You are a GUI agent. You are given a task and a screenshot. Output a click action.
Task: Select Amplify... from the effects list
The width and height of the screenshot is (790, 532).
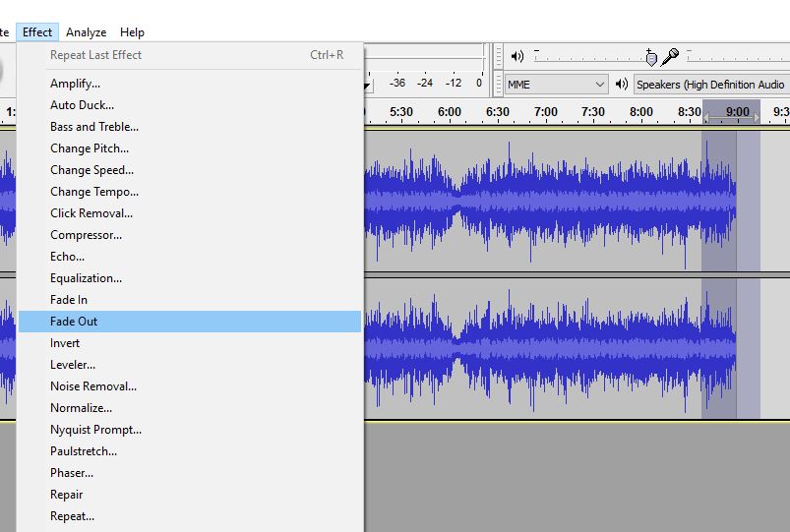tap(75, 84)
